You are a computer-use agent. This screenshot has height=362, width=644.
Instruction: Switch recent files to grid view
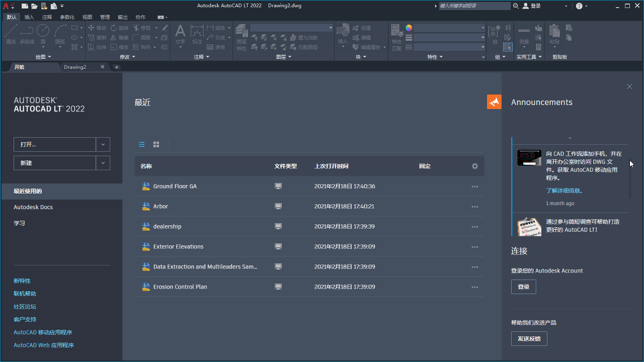coord(156,144)
